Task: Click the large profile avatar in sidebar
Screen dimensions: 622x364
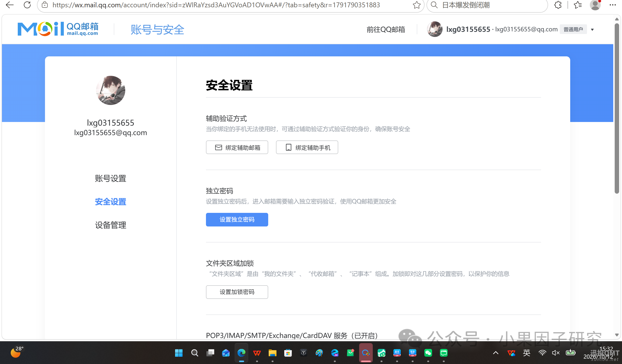Action: [x=111, y=90]
